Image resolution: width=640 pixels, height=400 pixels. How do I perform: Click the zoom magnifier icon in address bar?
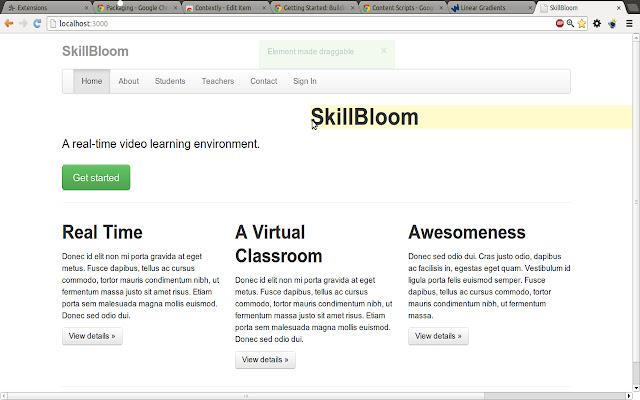tap(571, 22)
